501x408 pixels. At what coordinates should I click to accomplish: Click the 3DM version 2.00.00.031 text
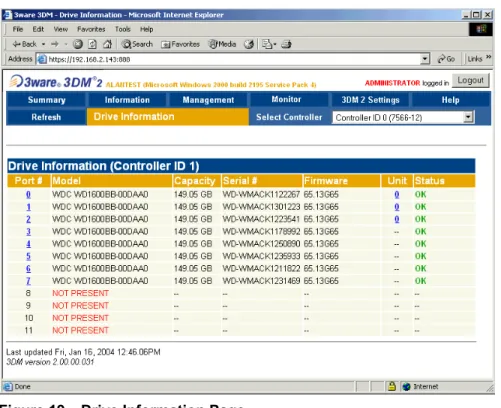(50, 362)
